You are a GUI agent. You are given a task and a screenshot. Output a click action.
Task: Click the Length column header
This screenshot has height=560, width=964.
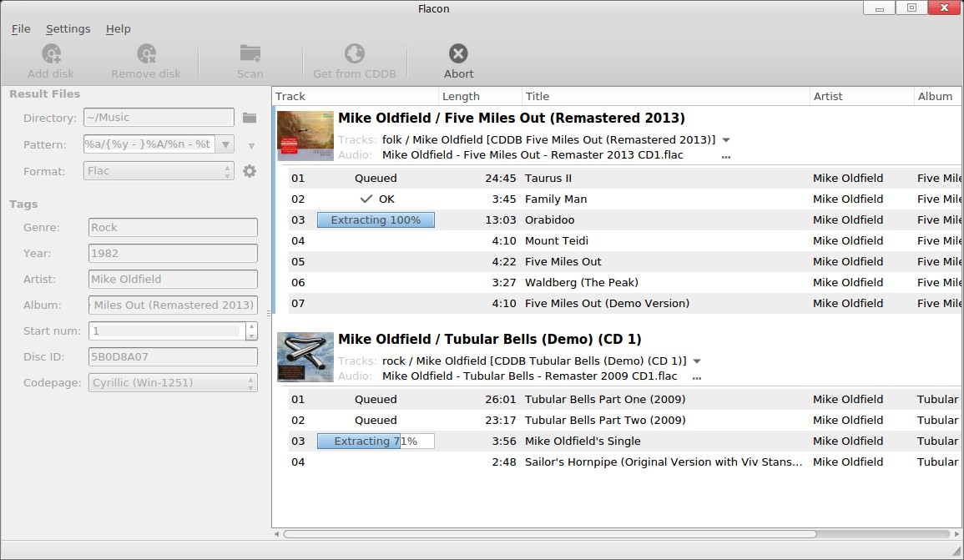click(x=479, y=96)
